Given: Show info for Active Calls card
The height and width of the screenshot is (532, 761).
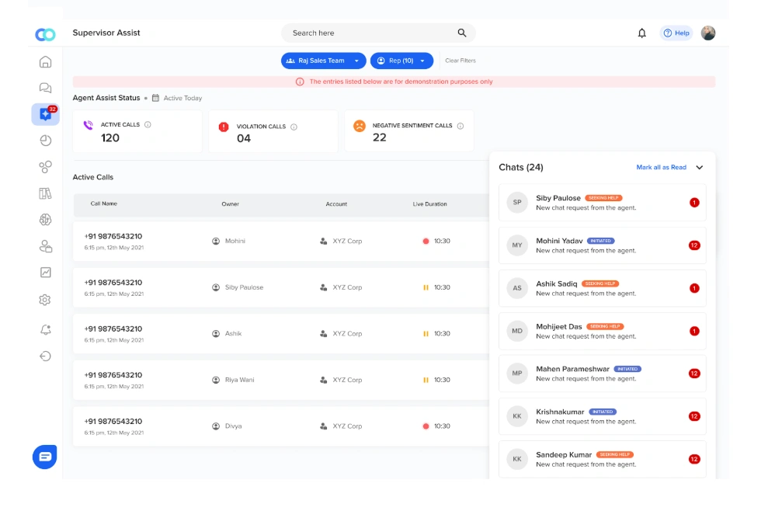Looking at the screenshot, I should 148,125.
